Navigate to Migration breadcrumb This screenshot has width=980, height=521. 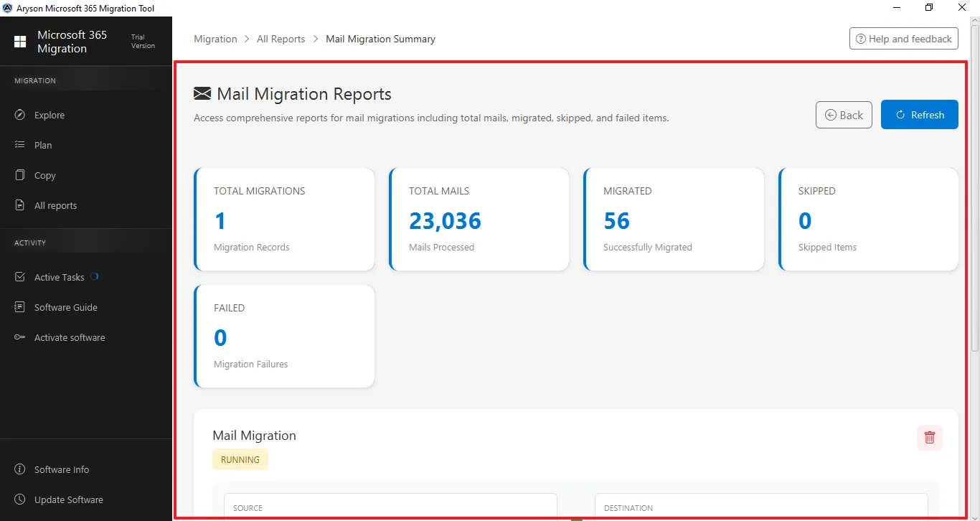(x=215, y=39)
